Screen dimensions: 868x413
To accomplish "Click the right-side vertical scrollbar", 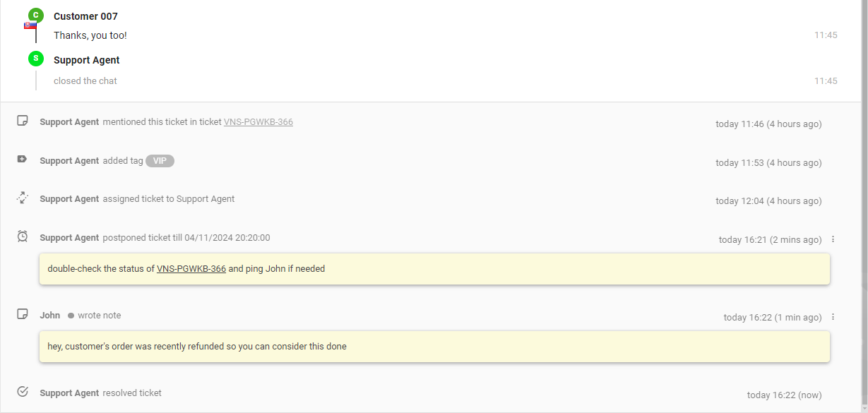I will [864, 141].
